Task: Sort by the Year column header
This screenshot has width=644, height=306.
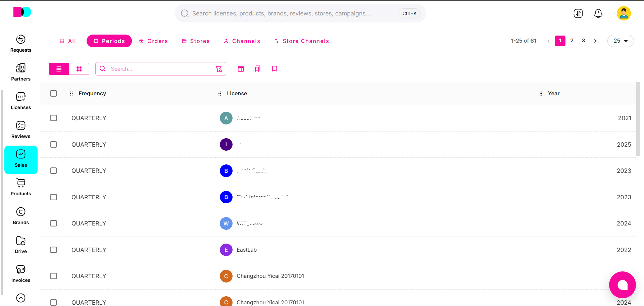Action: tap(554, 94)
